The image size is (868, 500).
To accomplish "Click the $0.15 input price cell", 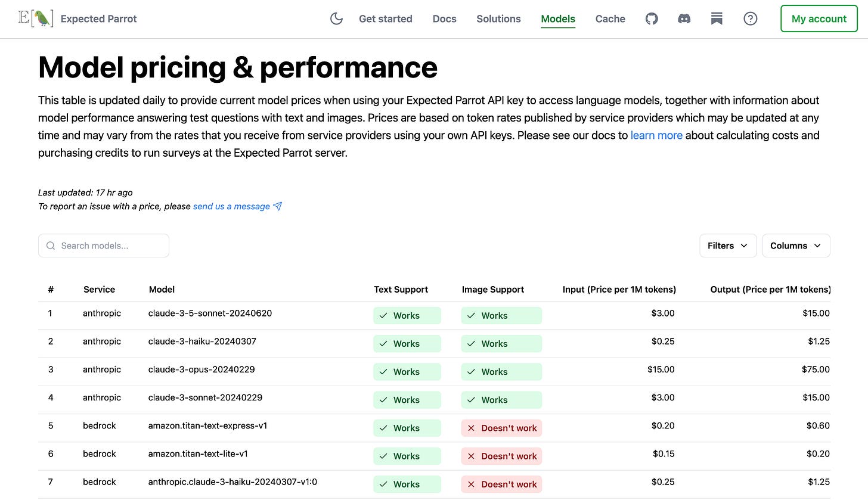I will click(664, 453).
